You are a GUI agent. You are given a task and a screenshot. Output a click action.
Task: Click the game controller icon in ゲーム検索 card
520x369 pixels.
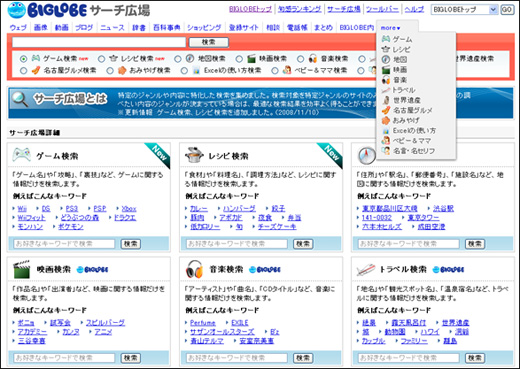[22, 155]
